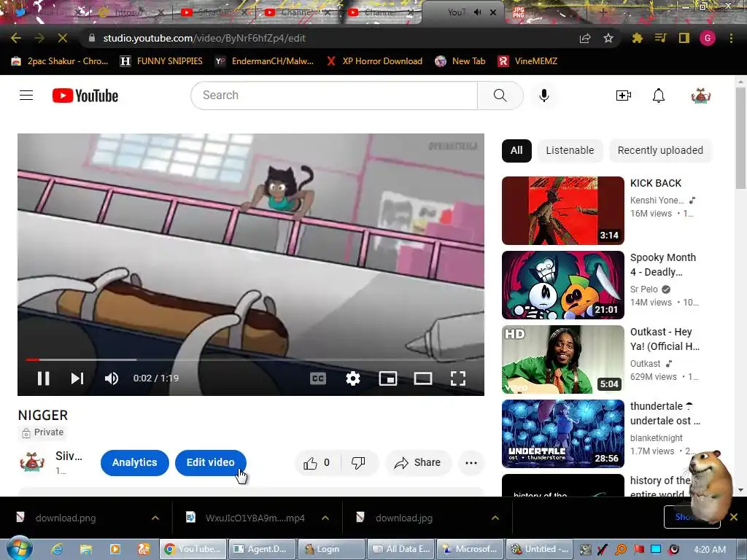Start voice search with the microphone

pyautogui.click(x=543, y=96)
